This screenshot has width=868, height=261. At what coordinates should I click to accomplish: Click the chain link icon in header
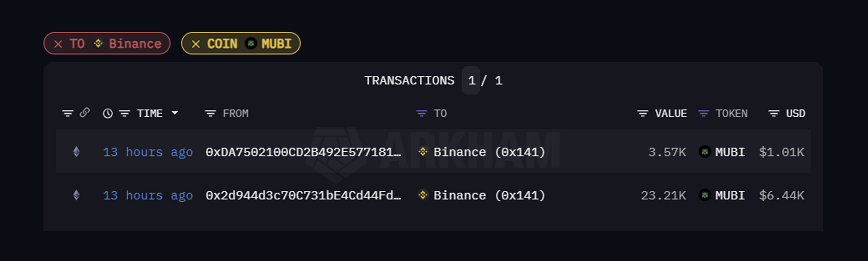[84, 113]
